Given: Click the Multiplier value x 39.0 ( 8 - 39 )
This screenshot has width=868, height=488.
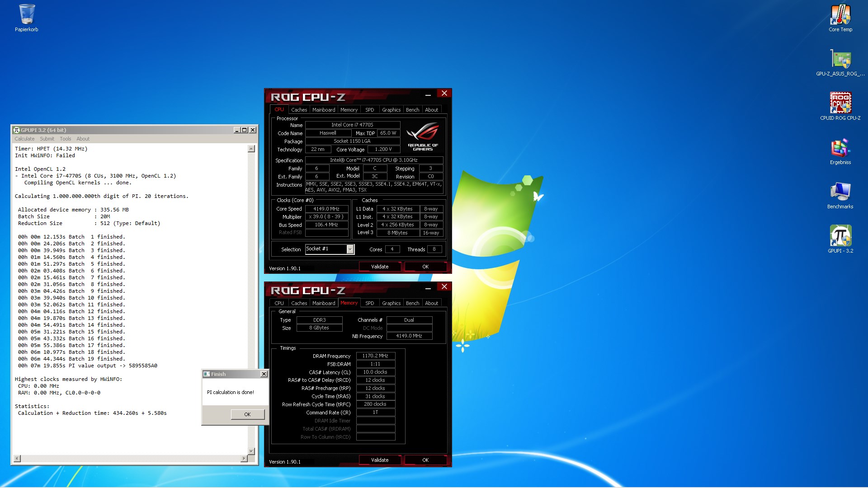Looking at the screenshot, I should [x=326, y=217].
